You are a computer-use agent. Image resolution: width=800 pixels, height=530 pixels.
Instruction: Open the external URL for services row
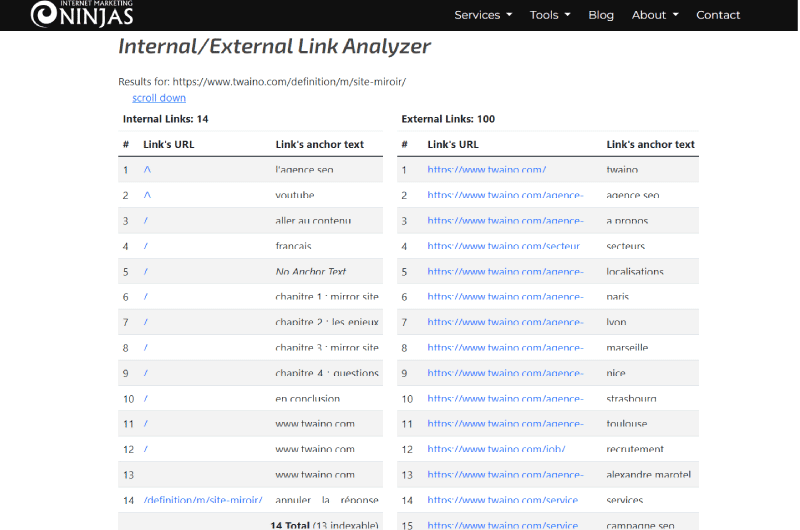[503, 500]
